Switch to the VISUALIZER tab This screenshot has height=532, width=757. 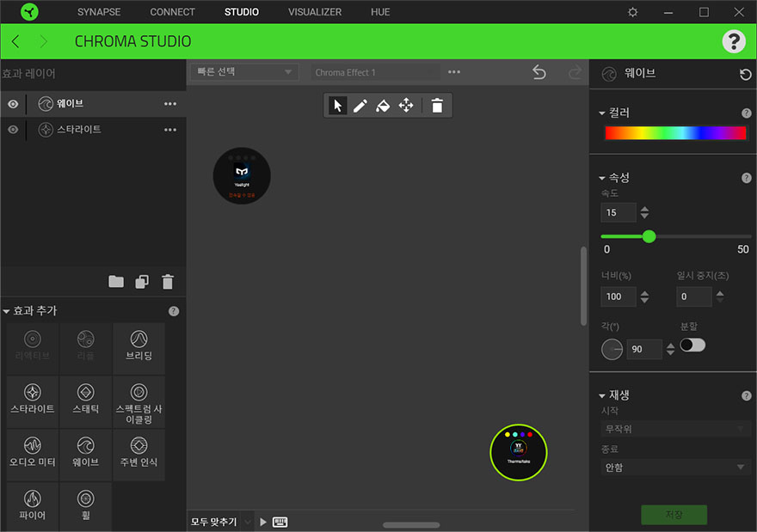pos(315,12)
